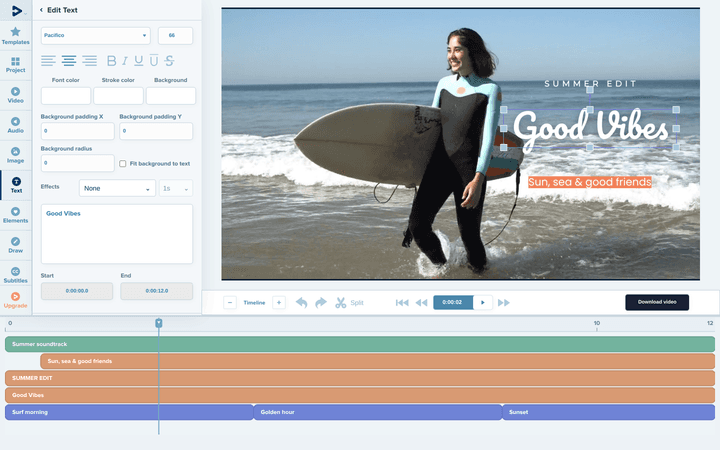Viewport: 720px width, 450px height.
Task: Pick the Background color swatch
Action: 171,96
